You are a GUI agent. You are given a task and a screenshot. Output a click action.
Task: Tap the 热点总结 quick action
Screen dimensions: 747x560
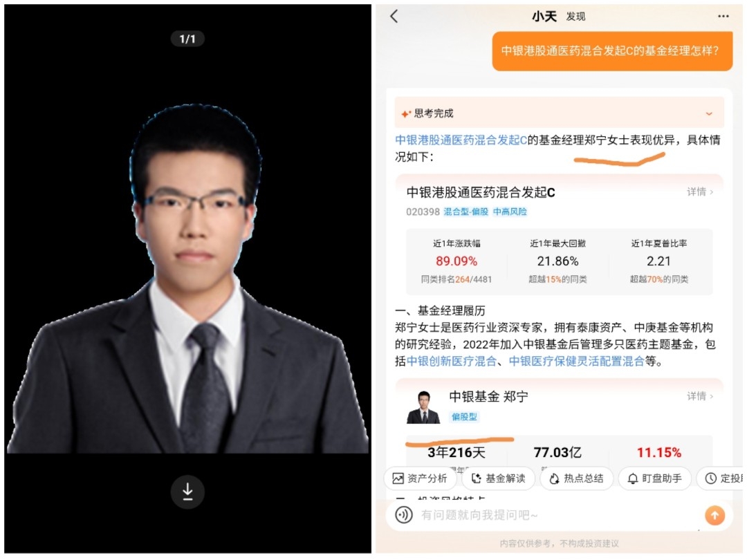point(576,478)
